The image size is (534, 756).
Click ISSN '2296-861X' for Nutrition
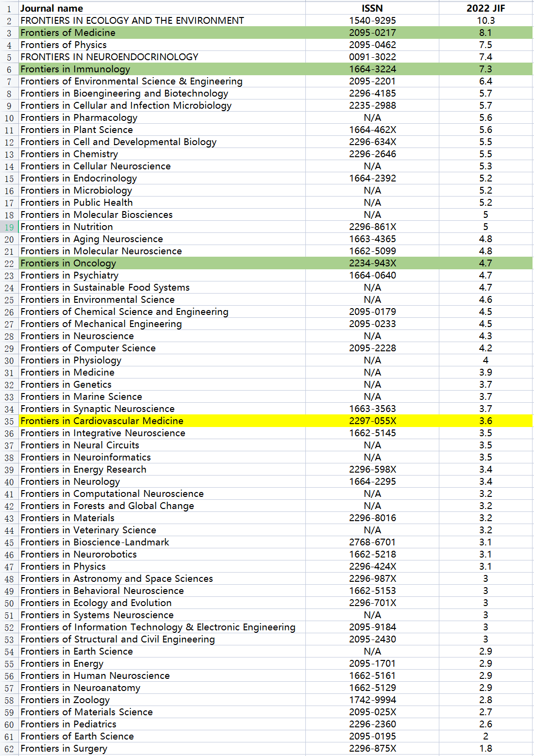point(372,227)
